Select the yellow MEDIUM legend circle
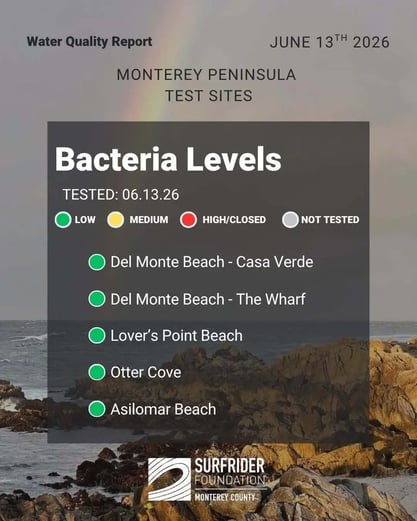Screen dimensions: 417x521 pos(115,220)
